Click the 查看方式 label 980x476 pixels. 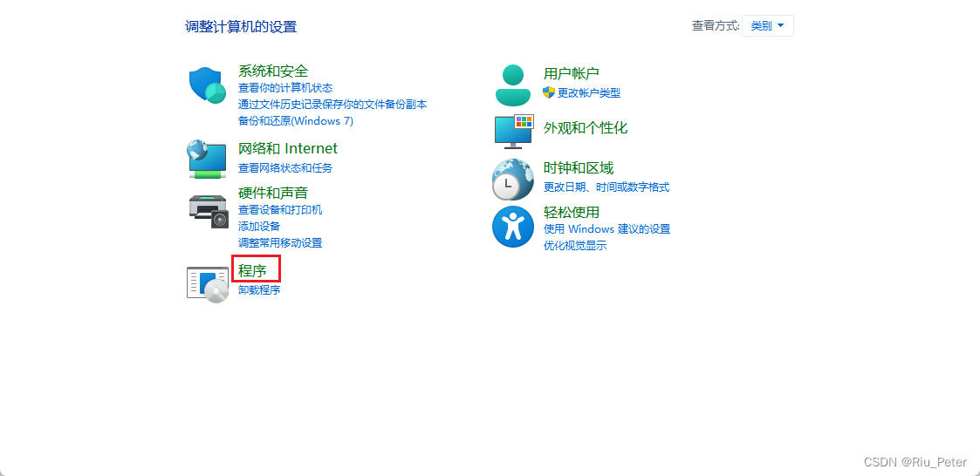click(716, 25)
